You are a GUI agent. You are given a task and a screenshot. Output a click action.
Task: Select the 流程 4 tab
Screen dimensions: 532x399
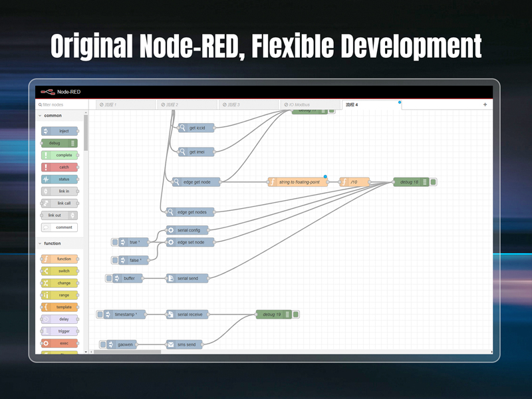[x=372, y=105]
